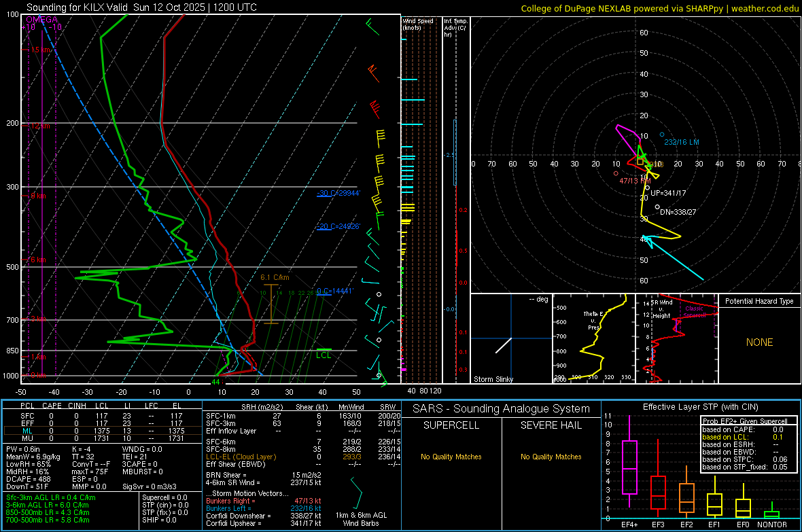Click the '-30 C=29944' level label

point(338,193)
